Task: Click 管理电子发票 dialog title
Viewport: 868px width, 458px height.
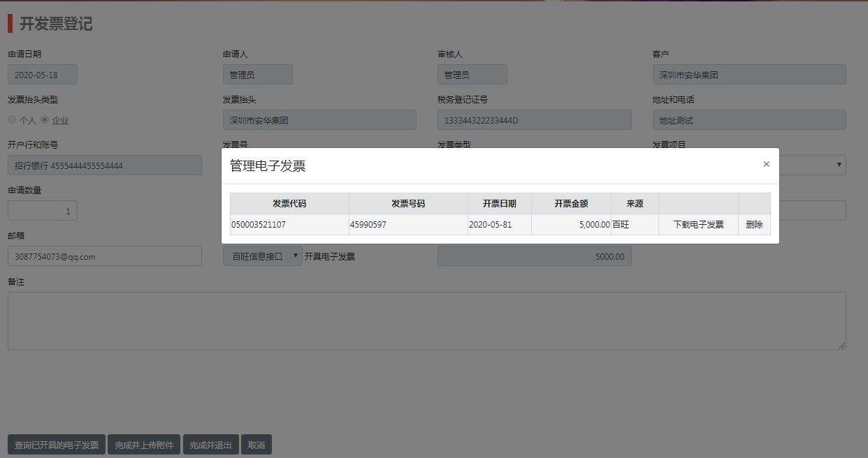Action: (x=268, y=165)
